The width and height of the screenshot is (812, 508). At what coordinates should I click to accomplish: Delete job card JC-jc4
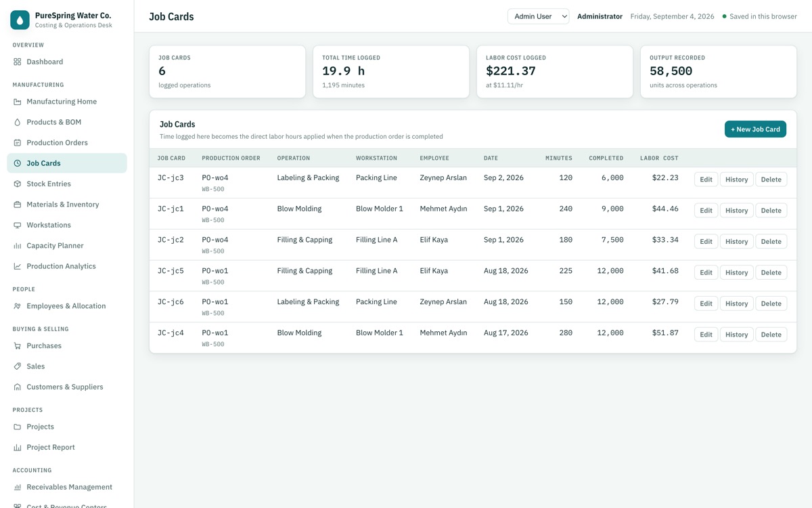[x=771, y=335]
